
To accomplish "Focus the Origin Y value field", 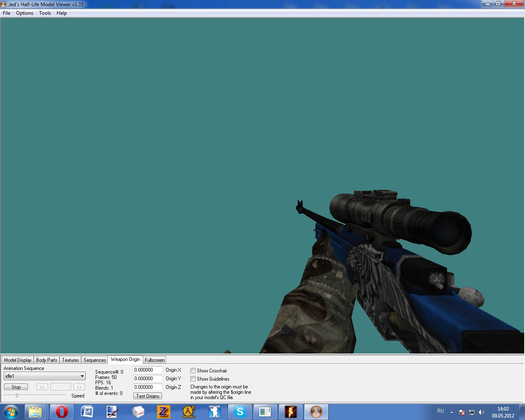I will click(147, 379).
